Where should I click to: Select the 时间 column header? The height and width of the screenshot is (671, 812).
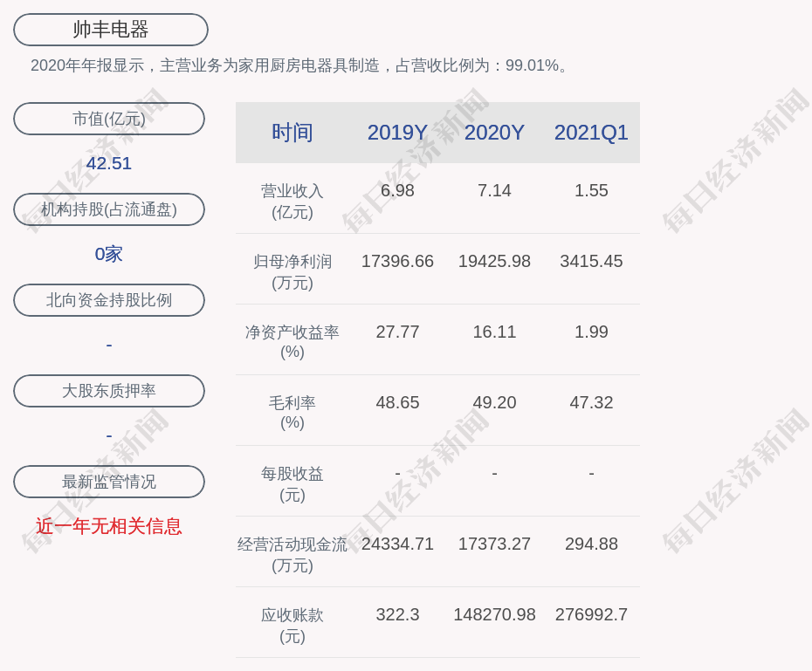292,133
